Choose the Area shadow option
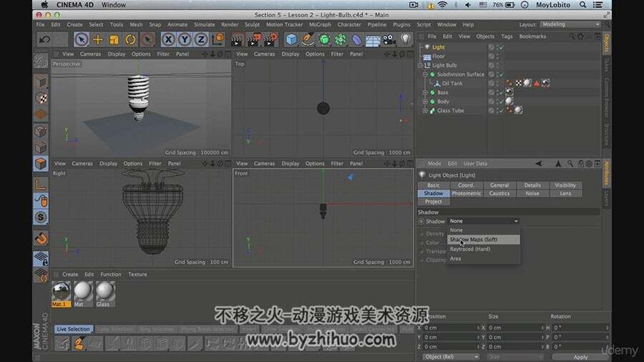 point(484,258)
